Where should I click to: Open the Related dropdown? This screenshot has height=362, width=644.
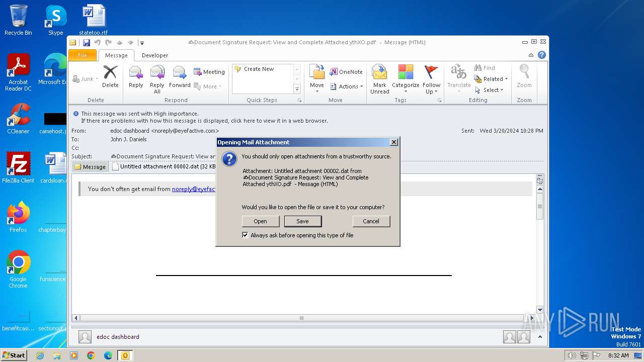(x=491, y=79)
